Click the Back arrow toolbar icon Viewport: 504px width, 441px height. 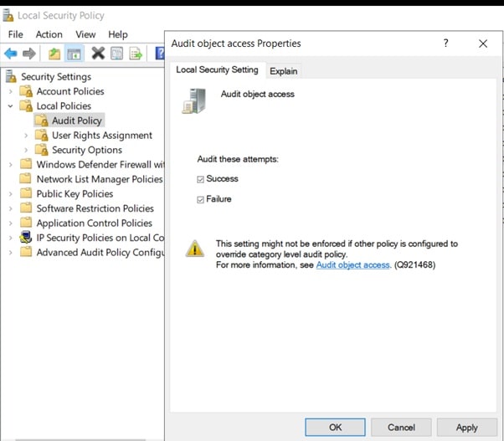[11, 54]
